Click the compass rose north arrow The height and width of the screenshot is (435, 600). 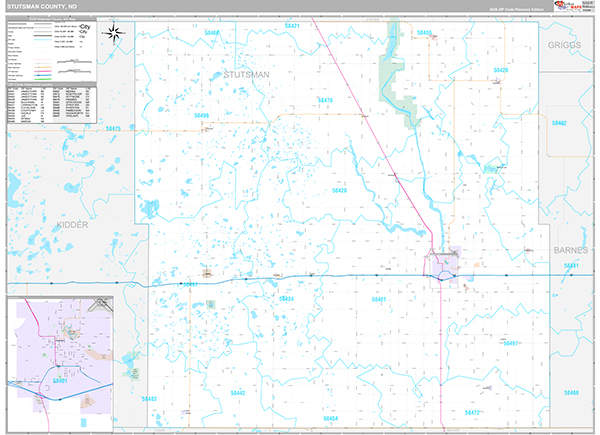coord(114,37)
